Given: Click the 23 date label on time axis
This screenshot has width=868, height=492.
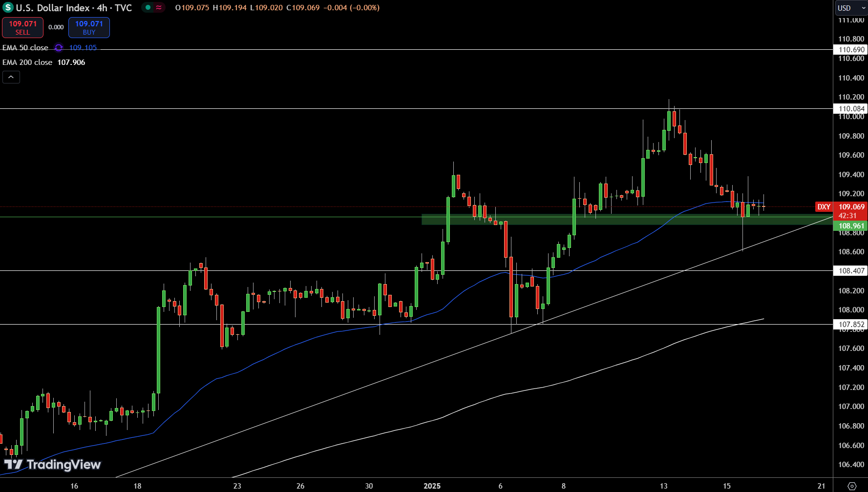Looking at the screenshot, I should click(237, 486).
